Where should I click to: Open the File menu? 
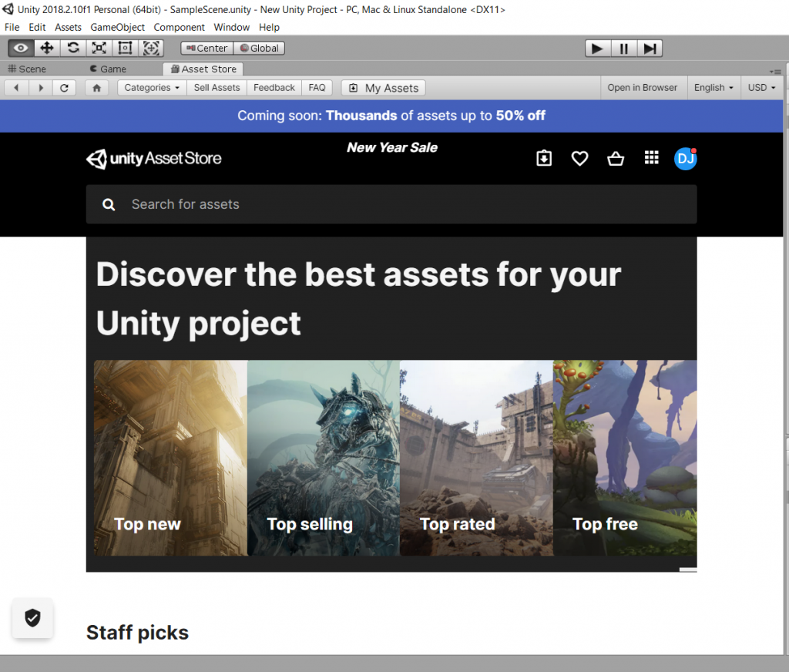pyautogui.click(x=12, y=27)
